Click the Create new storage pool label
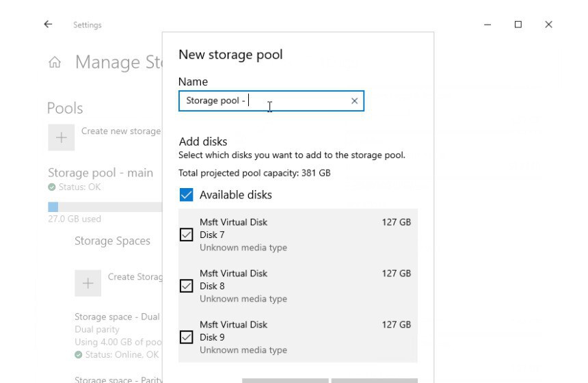 (121, 131)
